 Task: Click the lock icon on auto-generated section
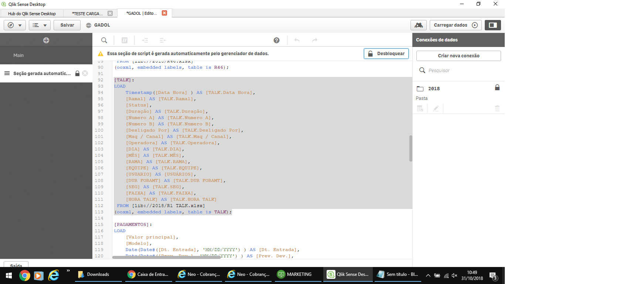(x=77, y=73)
